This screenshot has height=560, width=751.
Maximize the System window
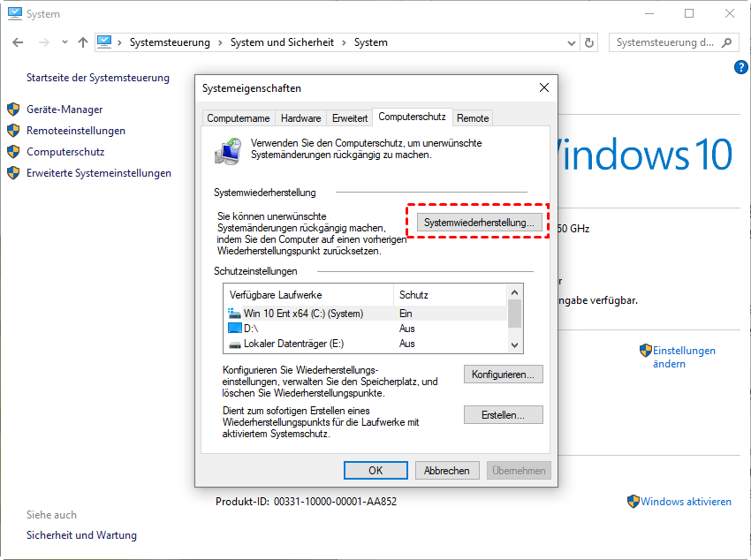tap(689, 14)
